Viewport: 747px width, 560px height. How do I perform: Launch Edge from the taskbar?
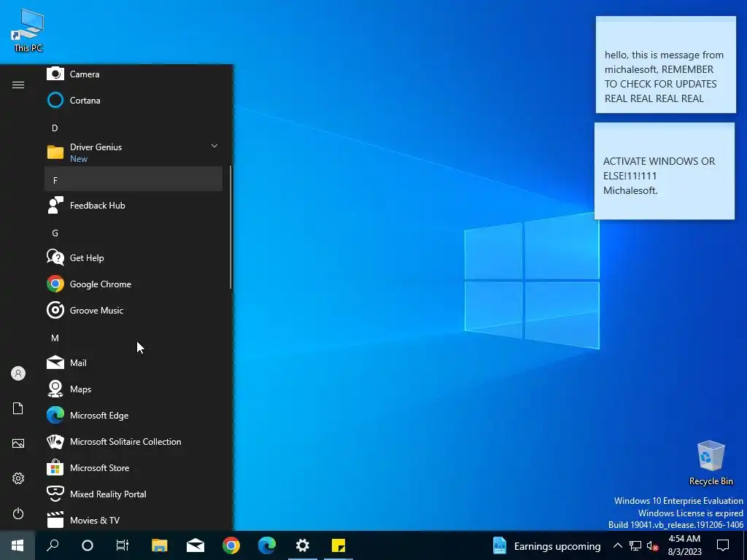pos(267,545)
